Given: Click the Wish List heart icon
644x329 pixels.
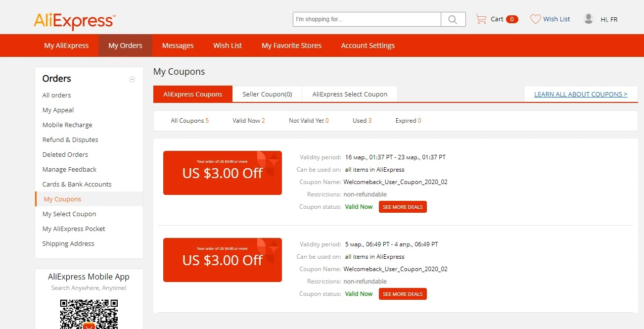Looking at the screenshot, I should [536, 19].
